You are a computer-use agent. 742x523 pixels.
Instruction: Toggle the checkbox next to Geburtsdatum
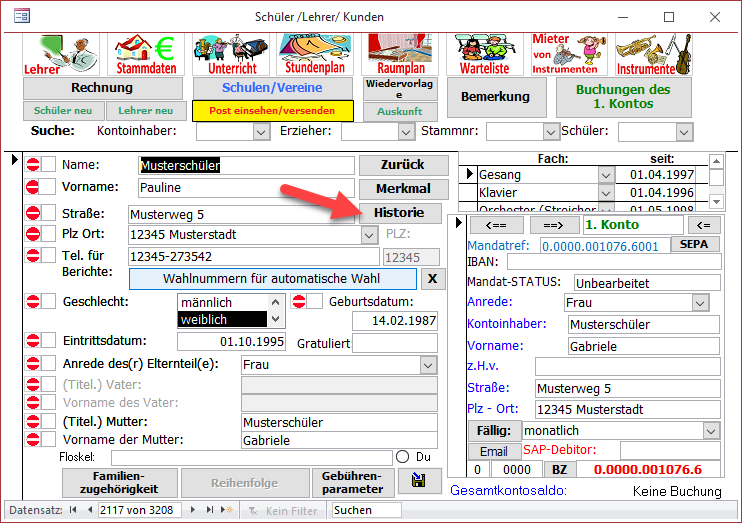coord(314,302)
